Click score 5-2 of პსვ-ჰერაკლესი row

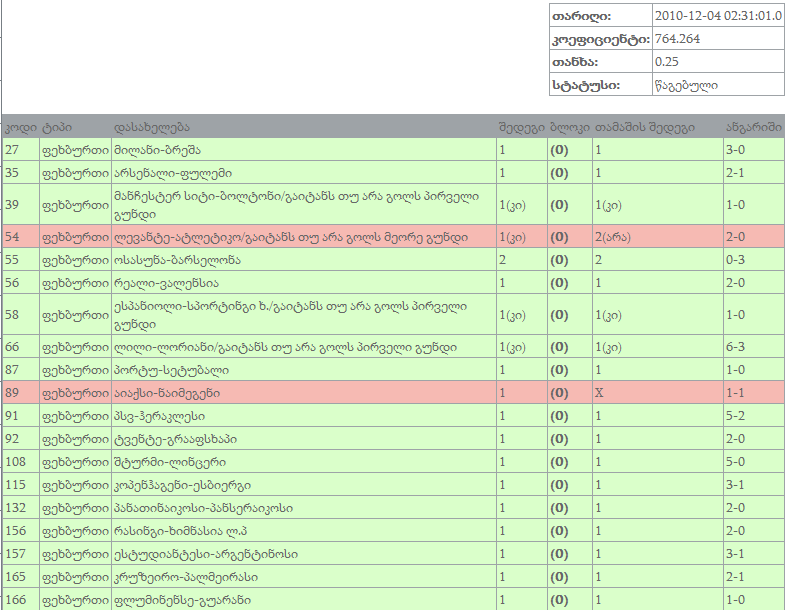coord(735,416)
